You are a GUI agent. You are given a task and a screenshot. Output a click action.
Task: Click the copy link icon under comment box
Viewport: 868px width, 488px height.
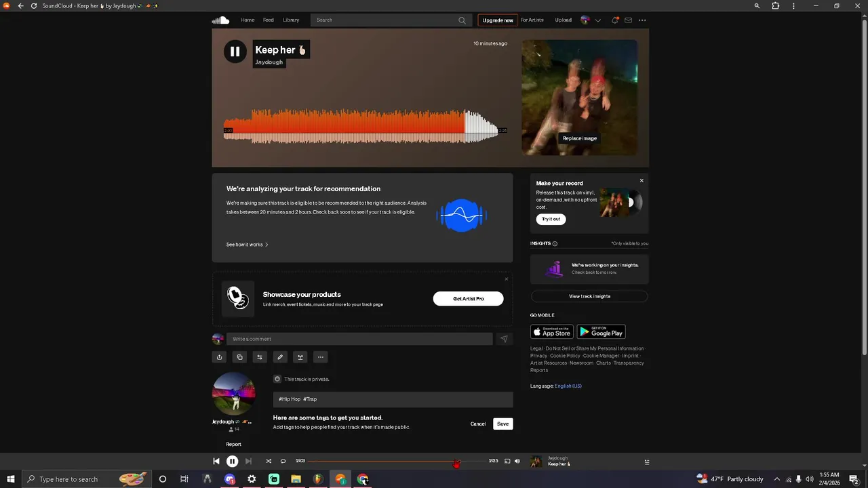(239, 357)
